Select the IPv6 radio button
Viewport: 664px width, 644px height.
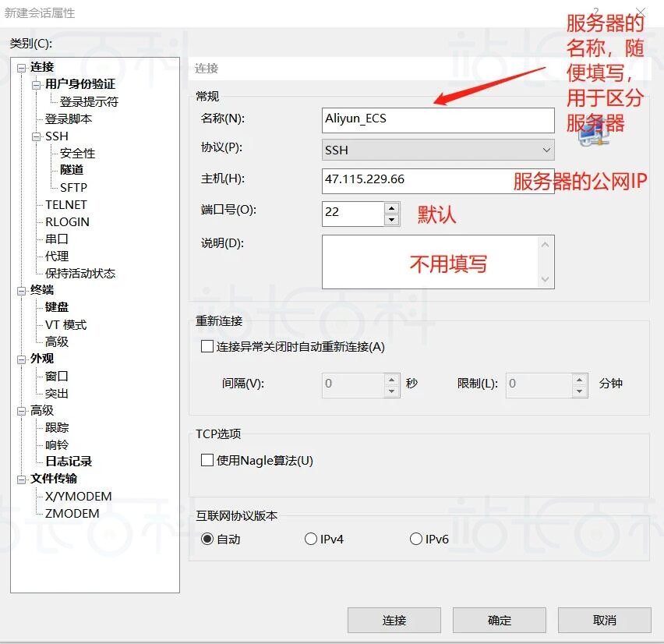pos(416,539)
